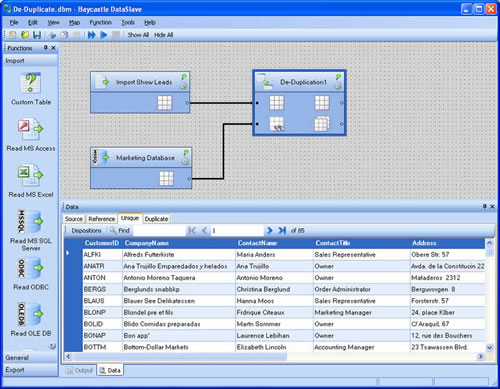Expand the Import functions group
500x389 pixels.
click(30, 61)
